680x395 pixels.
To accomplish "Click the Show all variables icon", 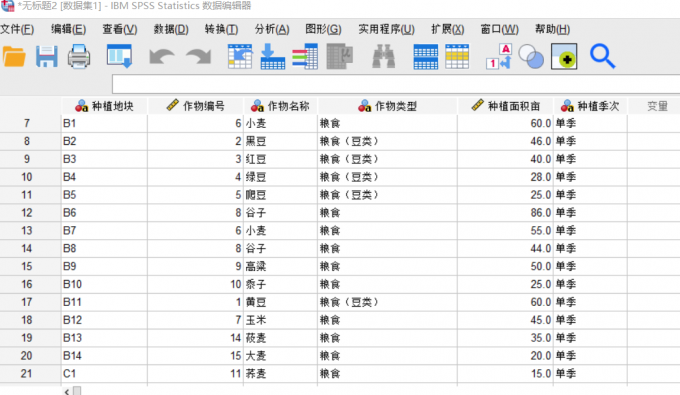I will [564, 56].
